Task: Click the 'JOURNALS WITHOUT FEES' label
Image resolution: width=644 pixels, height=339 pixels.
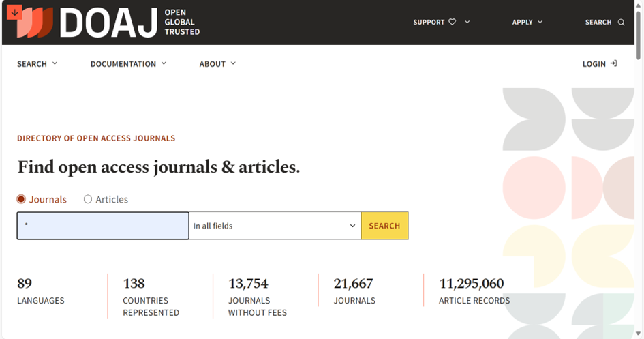Action: (x=258, y=306)
